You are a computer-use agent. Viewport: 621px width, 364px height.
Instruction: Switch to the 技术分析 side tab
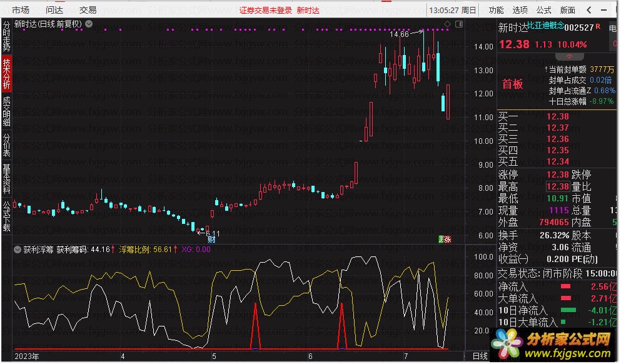tap(6, 74)
